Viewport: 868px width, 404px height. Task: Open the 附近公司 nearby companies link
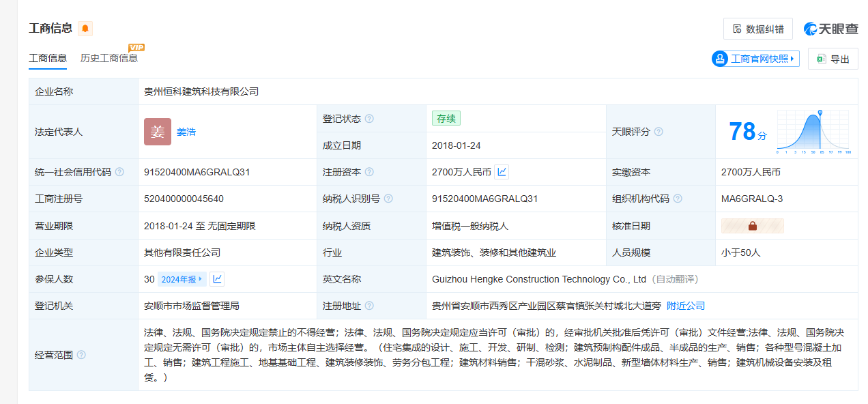(686, 306)
